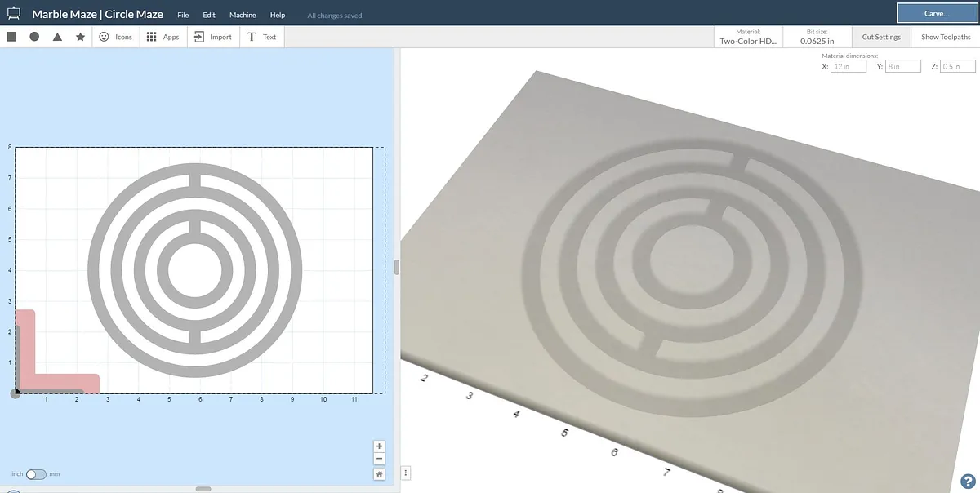
Task: Open the Apps grid
Action: click(x=163, y=37)
